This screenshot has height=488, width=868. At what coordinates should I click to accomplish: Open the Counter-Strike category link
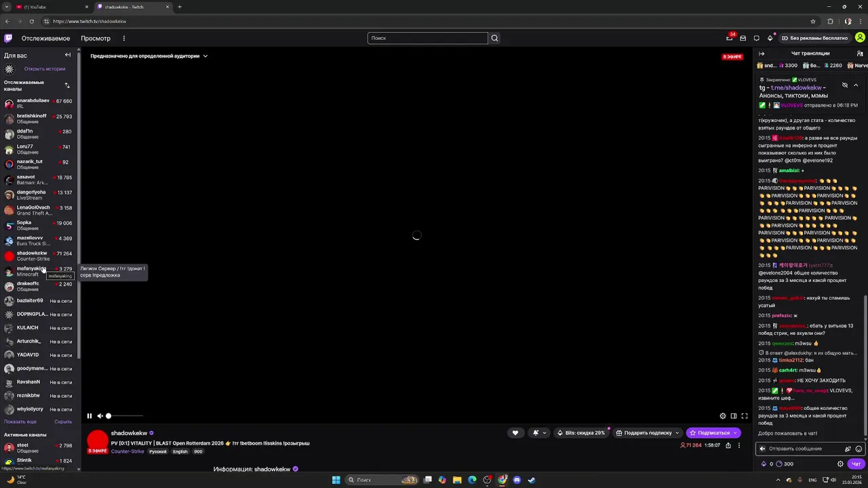[127, 451]
